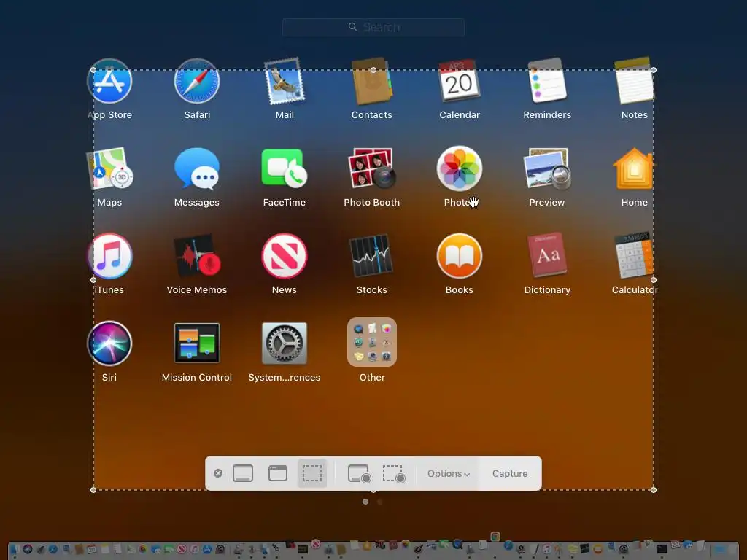Select Capture Selected Portion mode

[312, 474]
